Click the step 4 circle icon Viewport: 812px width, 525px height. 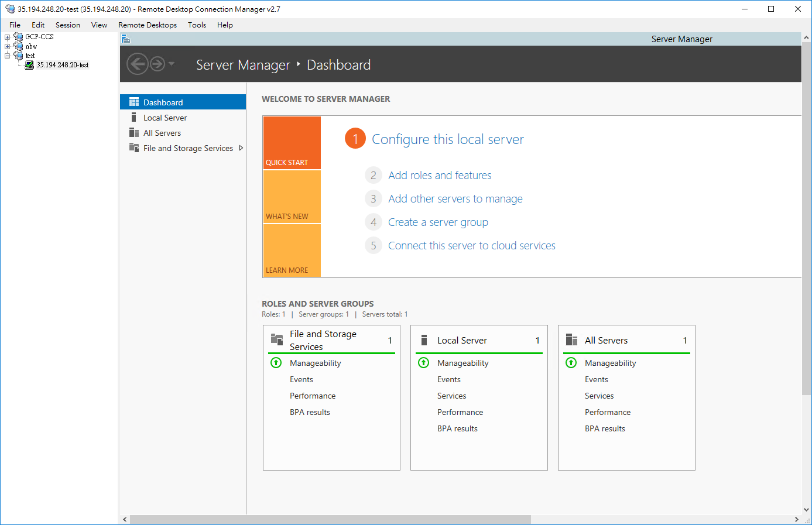(374, 222)
